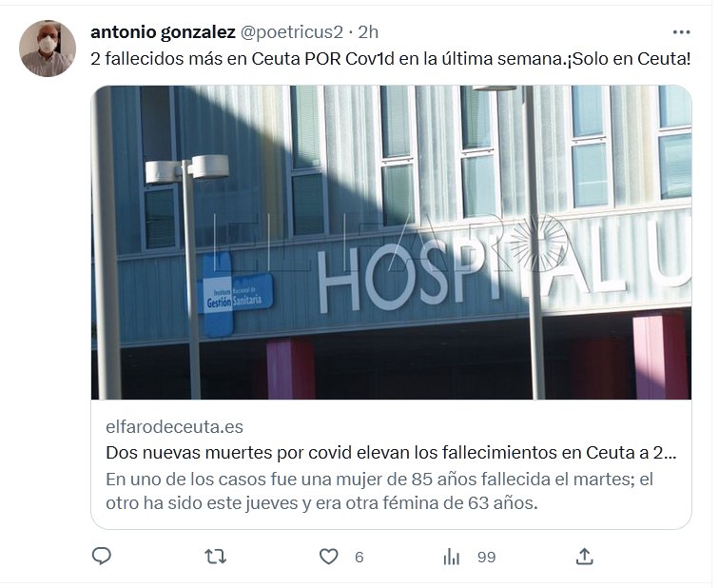Retweet this post using the repost icon
Viewport: 719px width, 588px height.
[215, 557]
